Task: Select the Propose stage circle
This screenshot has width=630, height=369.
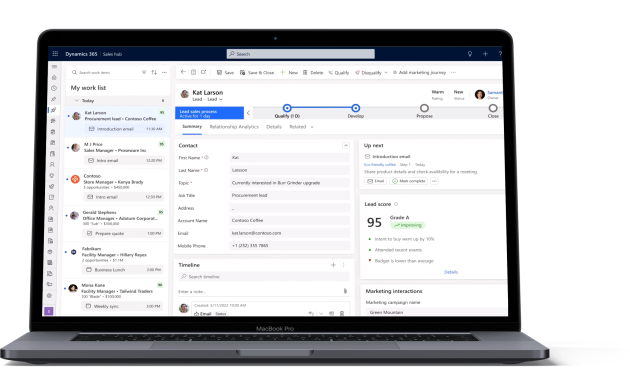Action: pos(424,108)
